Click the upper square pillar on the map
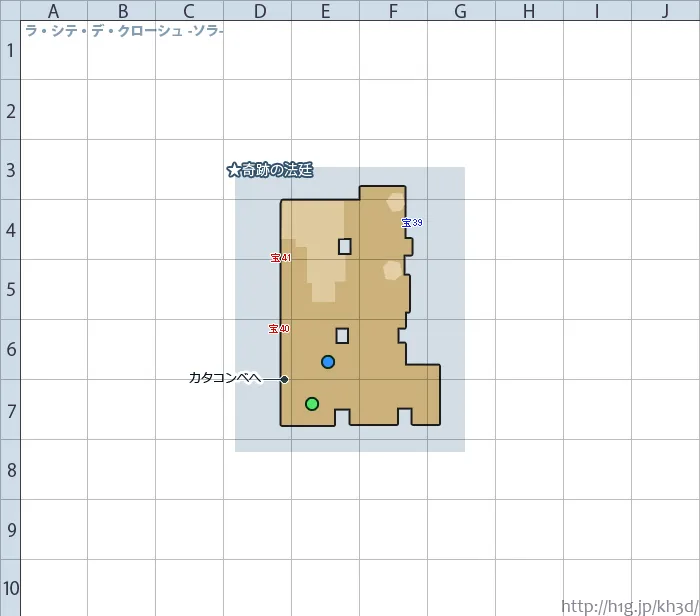 (x=345, y=246)
